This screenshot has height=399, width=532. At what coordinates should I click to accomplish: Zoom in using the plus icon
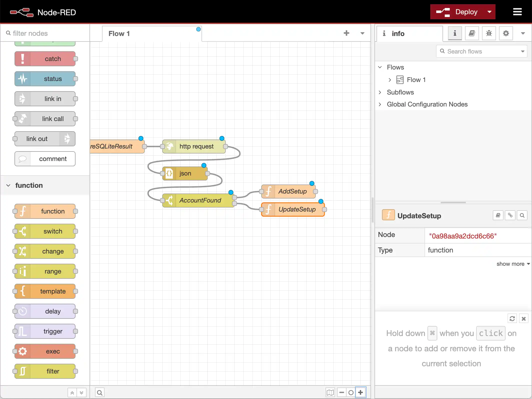(361, 392)
